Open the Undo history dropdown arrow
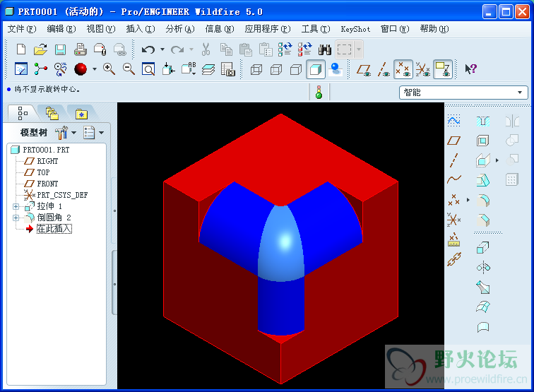 [x=162, y=49]
